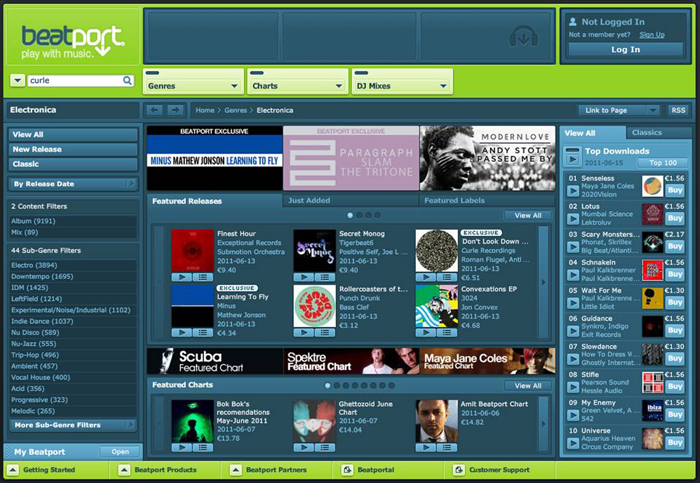Play Bok Bok's recomendations chart
Screen dimensions: 700x483
click(182, 447)
